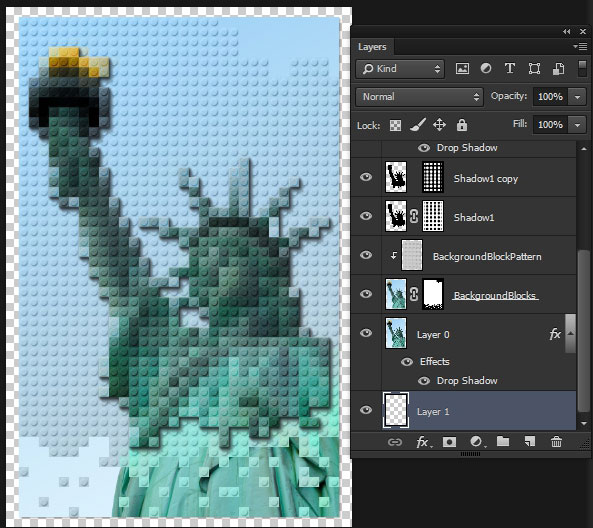Select the Shadow1 copy layer mask thumbnail
The width and height of the screenshot is (593, 528).
(433, 177)
